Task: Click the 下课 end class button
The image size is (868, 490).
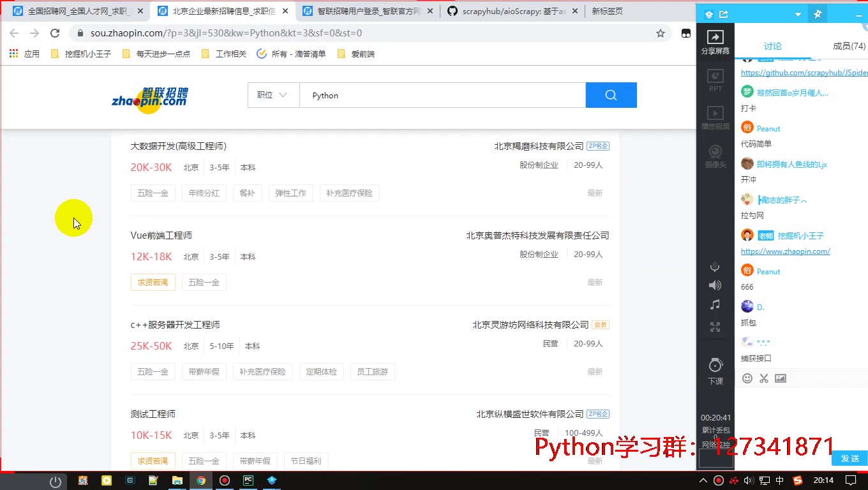Action: pos(715,371)
